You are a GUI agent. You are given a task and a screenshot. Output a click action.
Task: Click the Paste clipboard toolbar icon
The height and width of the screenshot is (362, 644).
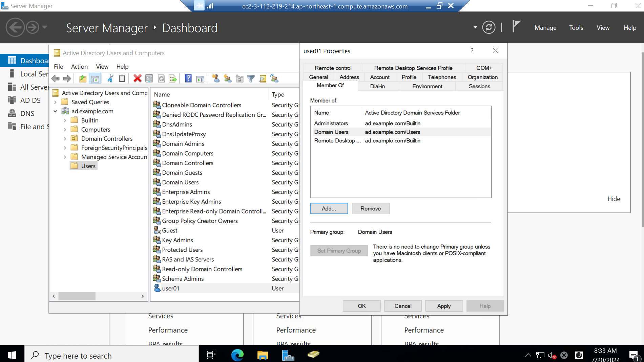pos(122,79)
